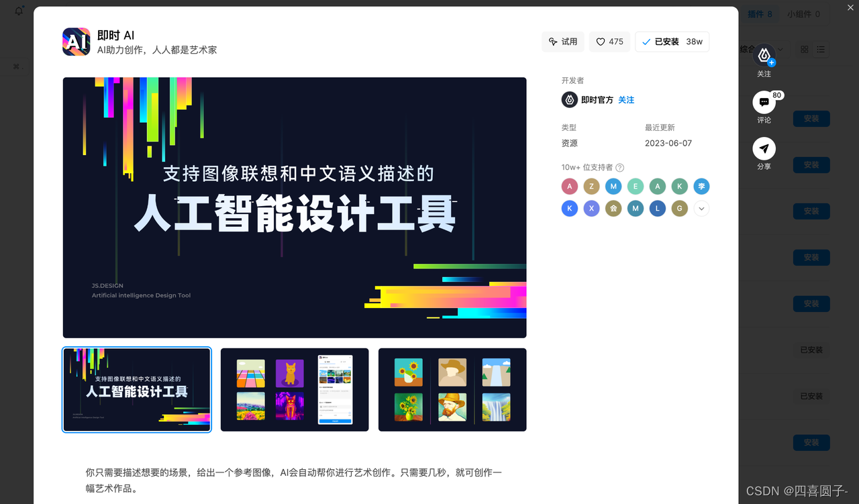Close the plugin detail dialog with X
The image size is (859, 504).
(x=851, y=7)
